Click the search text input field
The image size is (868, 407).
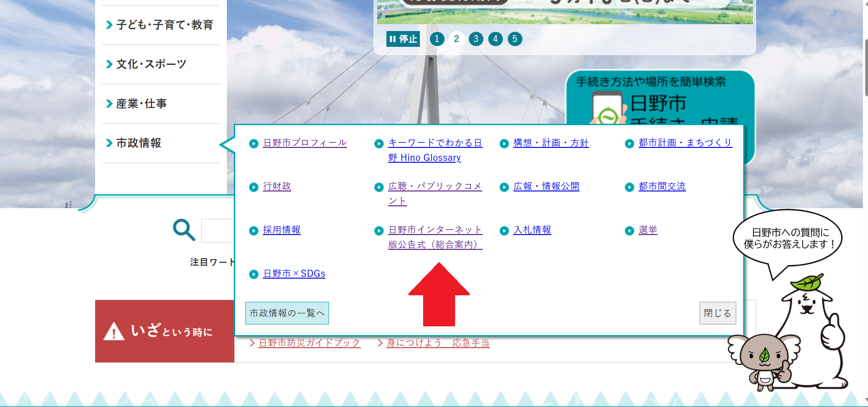pyautogui.click(x=218, y=230)
